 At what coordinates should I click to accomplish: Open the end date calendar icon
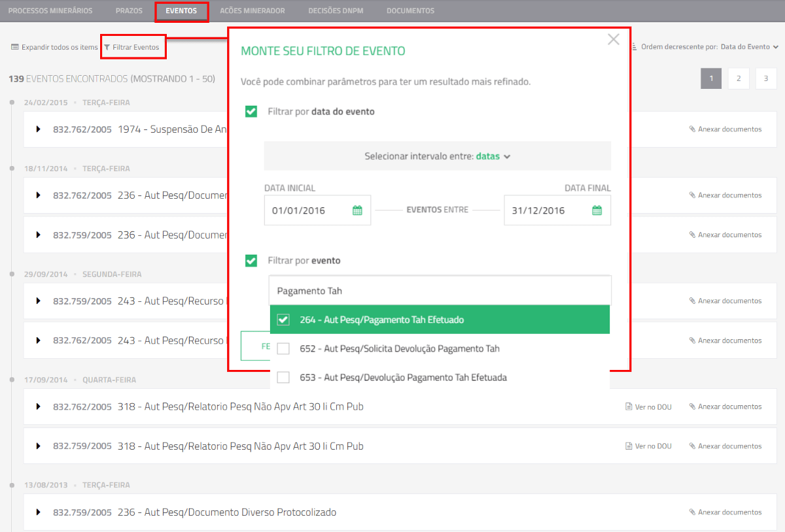tap(597, 210)
